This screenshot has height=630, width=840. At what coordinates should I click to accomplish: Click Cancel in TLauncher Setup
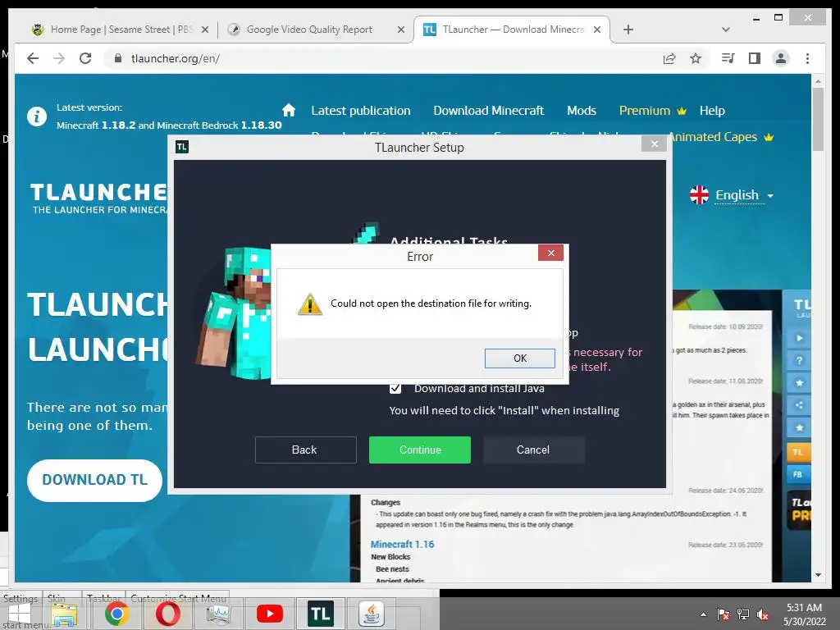point(533,450)
